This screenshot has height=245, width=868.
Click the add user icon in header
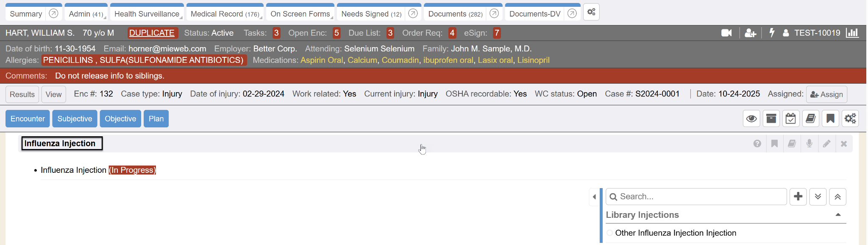(750, 33)
